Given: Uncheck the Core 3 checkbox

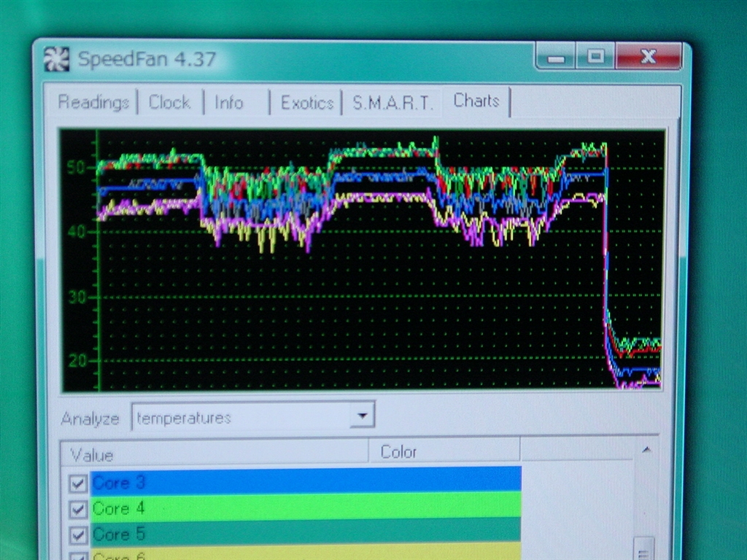Looking at the screenshot, I should [78, 483].
